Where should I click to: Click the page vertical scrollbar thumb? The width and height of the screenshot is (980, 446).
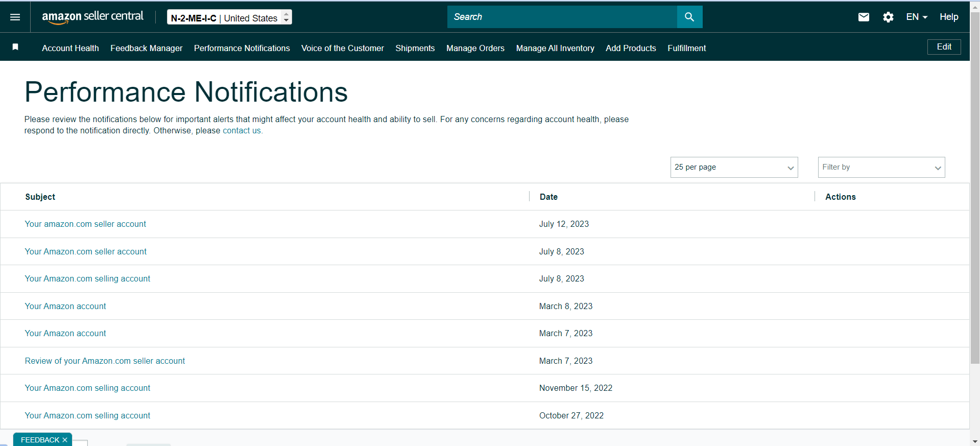tap(975, 189)
